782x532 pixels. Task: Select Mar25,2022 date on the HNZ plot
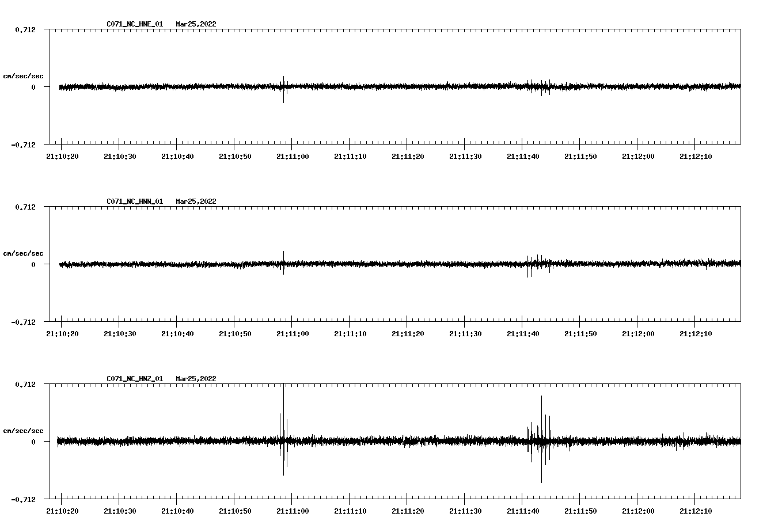(196, 379)
